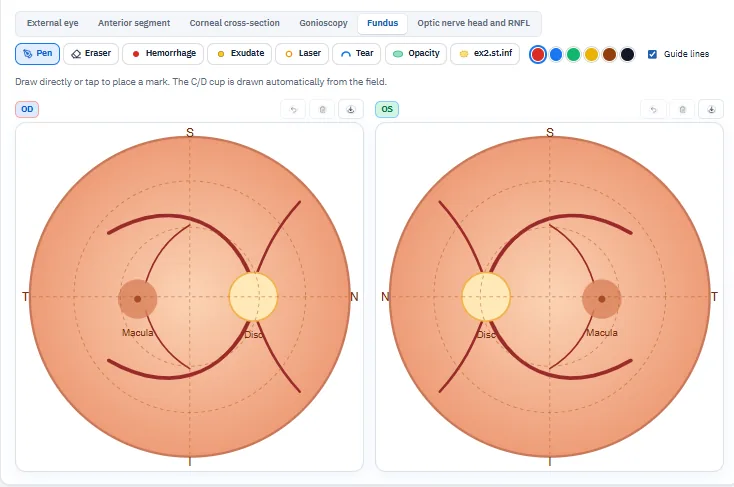Pick the blue pen color swatch
734x487 pixels.
coord(556,54)
